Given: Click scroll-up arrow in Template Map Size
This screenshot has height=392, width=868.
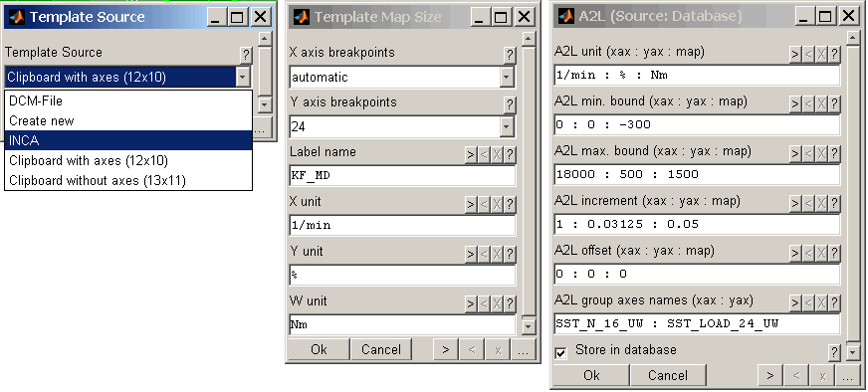Looking at the screenshot, I should 529,38.
